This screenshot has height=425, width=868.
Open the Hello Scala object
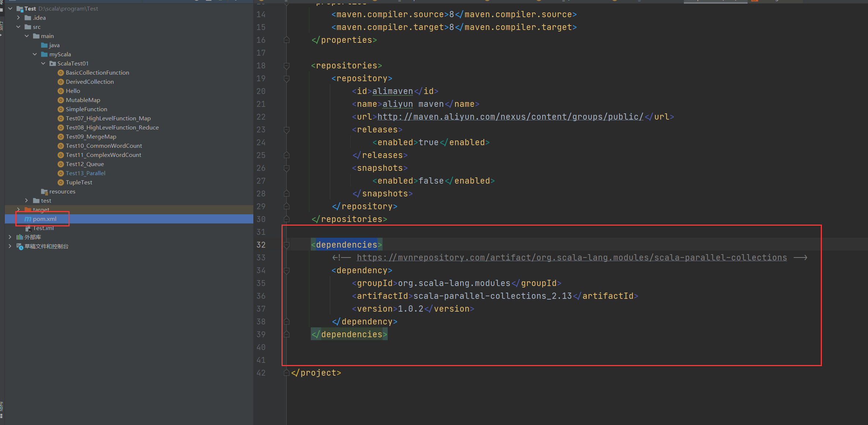tap(73, 91)
